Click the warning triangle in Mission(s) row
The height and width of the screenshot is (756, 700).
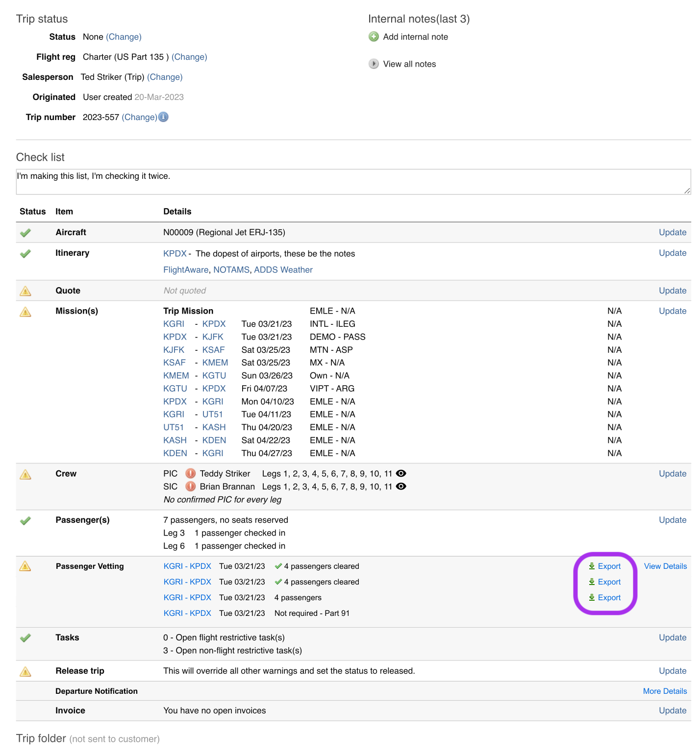pos(25,312)
